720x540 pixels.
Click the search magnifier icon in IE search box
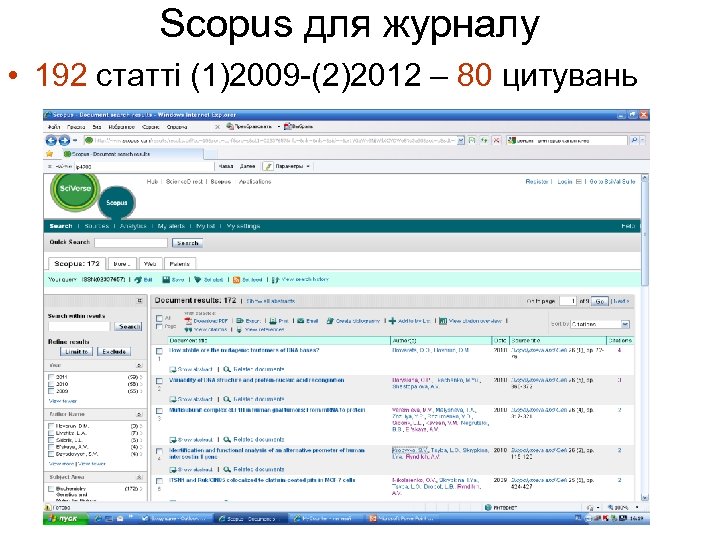tap(634, 141)
